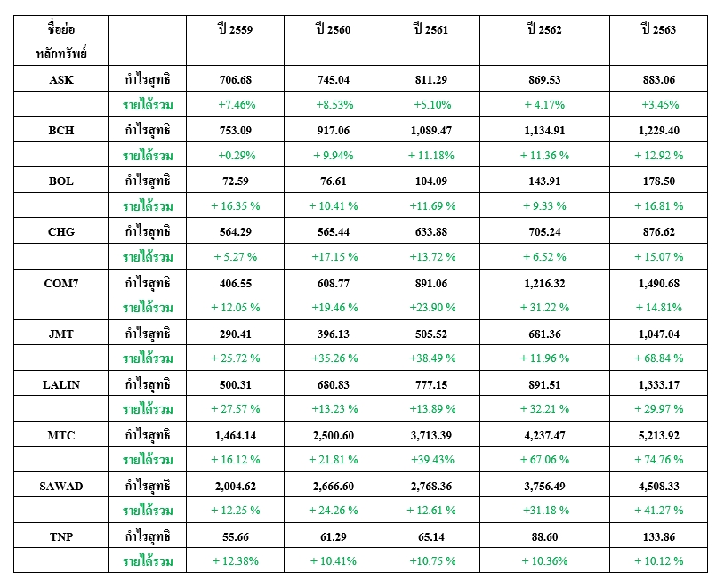This screenshot has height=588, width=724.
Task: Click ASK revenue growth +7.46%
Action: 237,104
